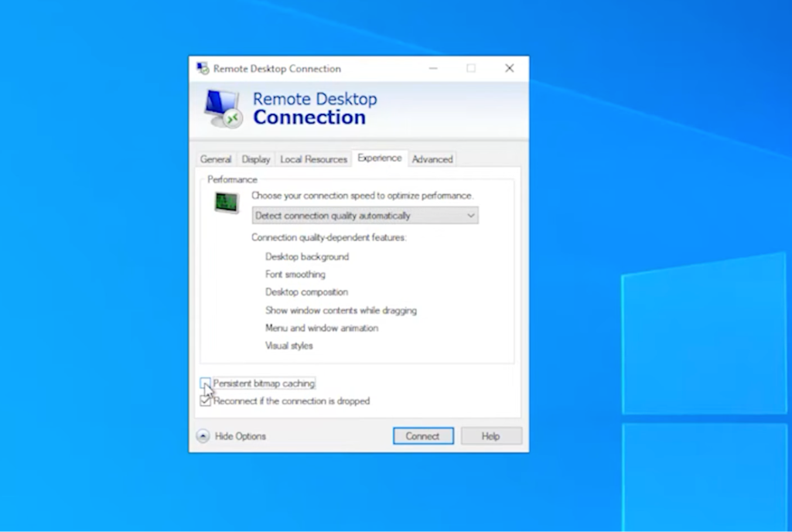This screenshot has height=532, width=792.
Task: Enable Persistent bitmap caching
Action: point(205,383)
